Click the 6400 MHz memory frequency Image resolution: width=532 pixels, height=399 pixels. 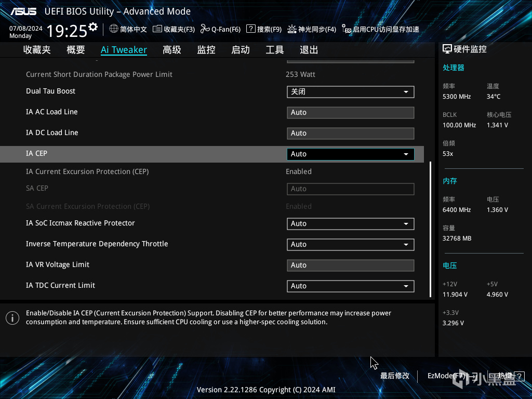pos(456,210)
